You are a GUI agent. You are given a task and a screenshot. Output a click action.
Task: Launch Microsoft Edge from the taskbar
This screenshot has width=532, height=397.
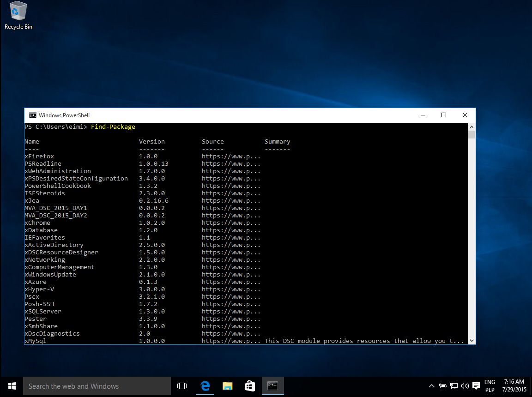point(205,386)
